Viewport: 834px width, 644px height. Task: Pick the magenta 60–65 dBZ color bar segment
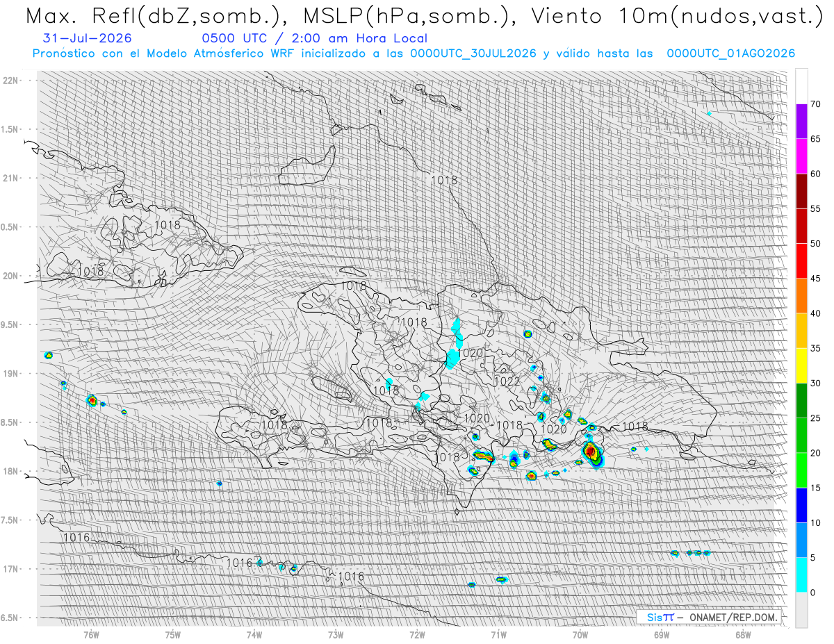[x=801, y=156]
